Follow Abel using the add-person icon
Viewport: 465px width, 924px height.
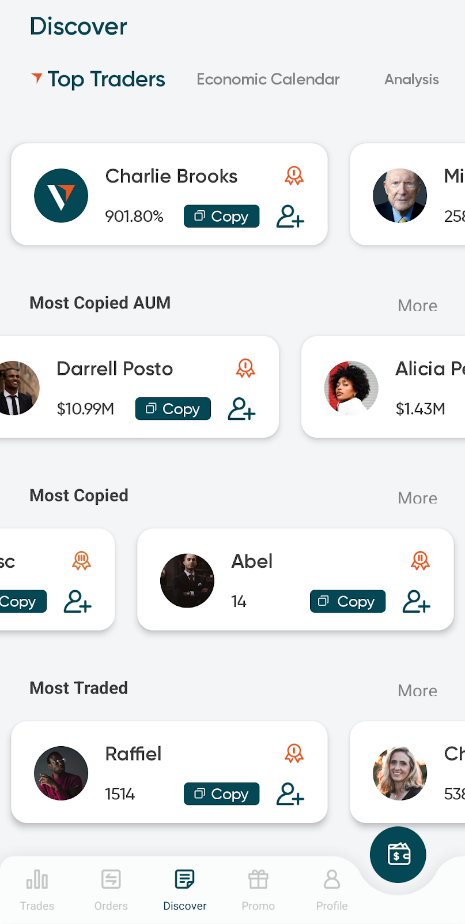click(417, 602)
